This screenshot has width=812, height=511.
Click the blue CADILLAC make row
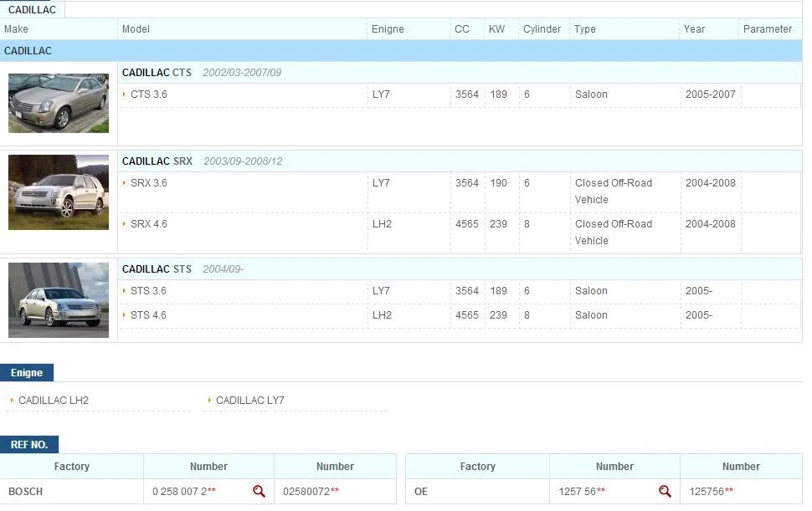(401, 51)
